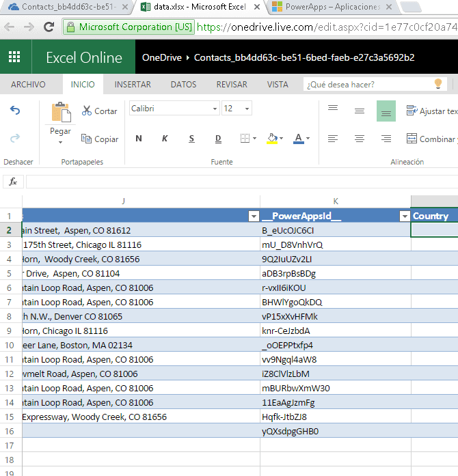Toggle italic K formatting
Image resolution: width=458 pixels, height=476 pixels.
(165, 139)
